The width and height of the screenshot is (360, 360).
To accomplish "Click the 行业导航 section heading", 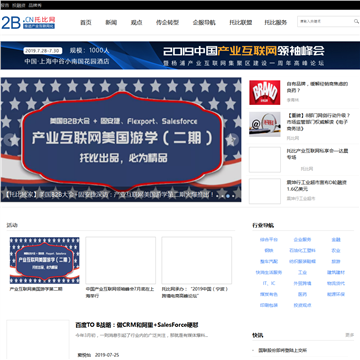I will pyautogui.click(x=263, y=225).
